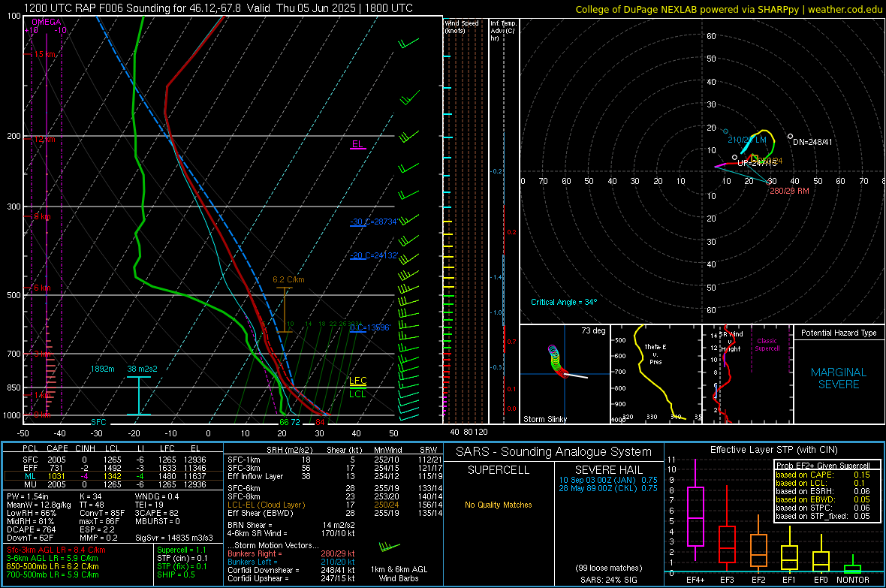Viewport: 886px width, 588px height.
Task: Click the '73 deg' slinky tilt value
Action: pos(593,330)
